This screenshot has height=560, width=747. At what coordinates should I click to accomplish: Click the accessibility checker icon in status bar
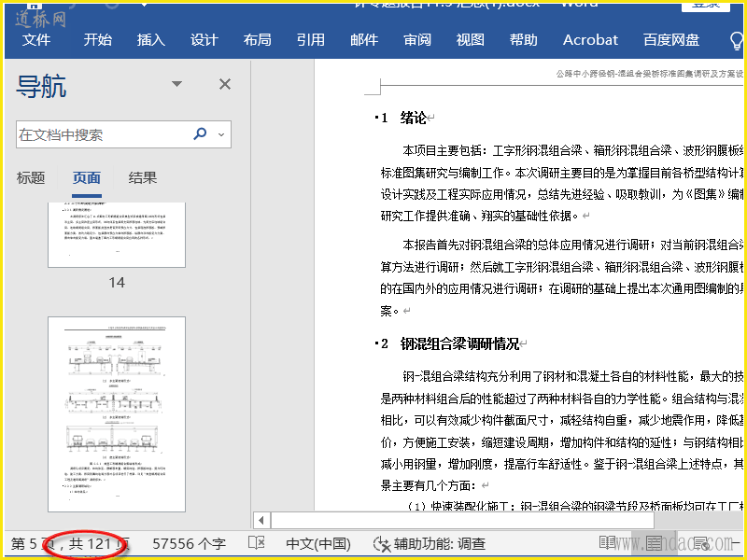[381, 543]
